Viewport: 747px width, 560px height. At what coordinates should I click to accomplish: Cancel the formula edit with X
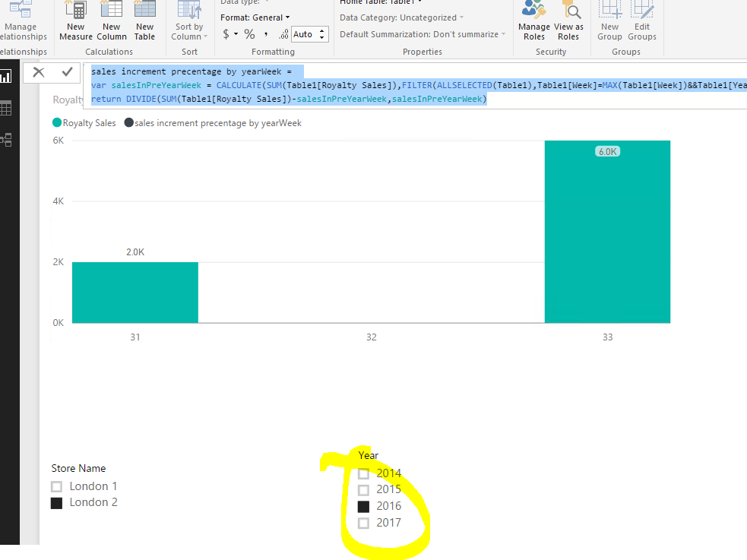[39, 72]
